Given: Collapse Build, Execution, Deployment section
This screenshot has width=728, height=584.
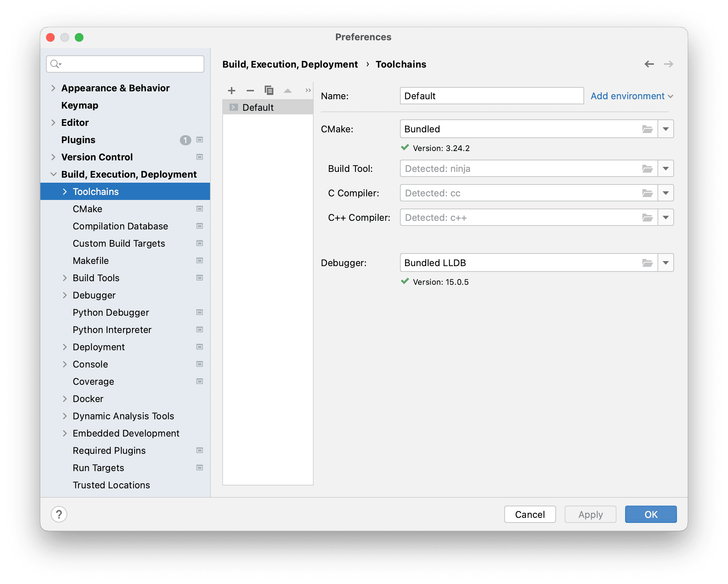Looking at the screenshot, I should pyautogui.click(x=53, y=174).
